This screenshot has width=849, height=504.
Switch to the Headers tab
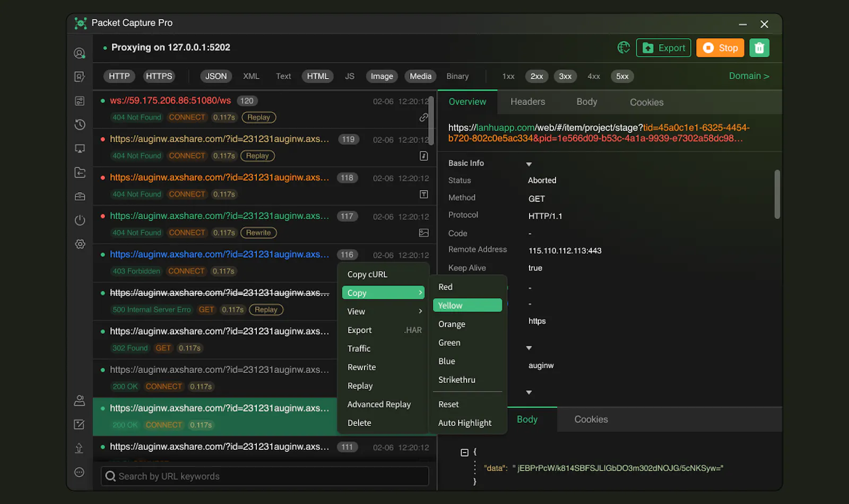[x=527, y=102]
